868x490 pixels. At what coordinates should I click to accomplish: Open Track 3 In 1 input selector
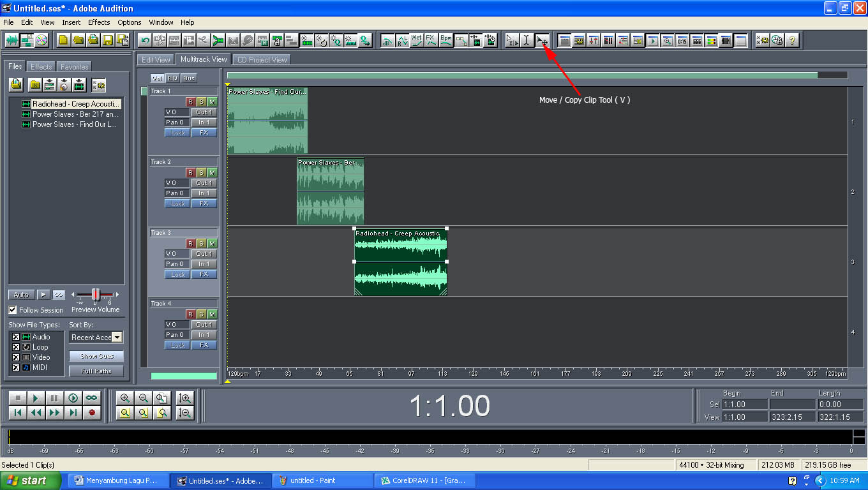[x=204, y=264]
